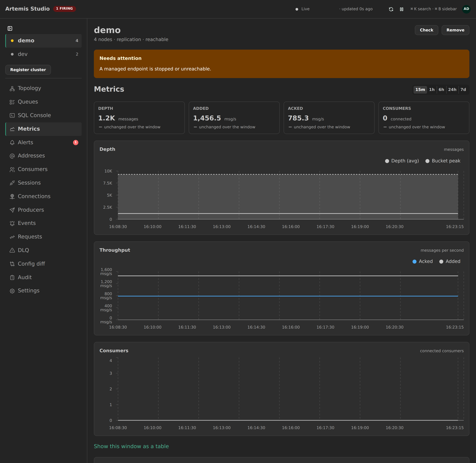Click the SQL Console terminal icon
The width and height of the screenshot is (476, 463).
pyautogui.click(x=12, y=116)
